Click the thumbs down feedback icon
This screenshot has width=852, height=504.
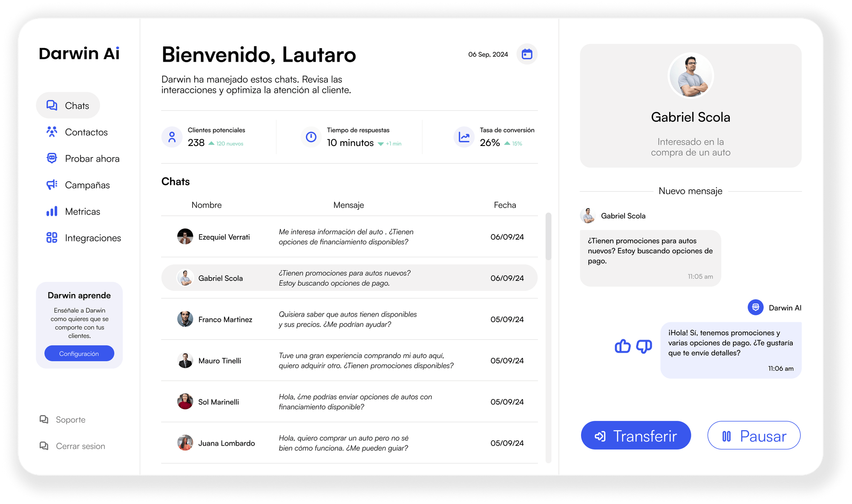[644, 346]
